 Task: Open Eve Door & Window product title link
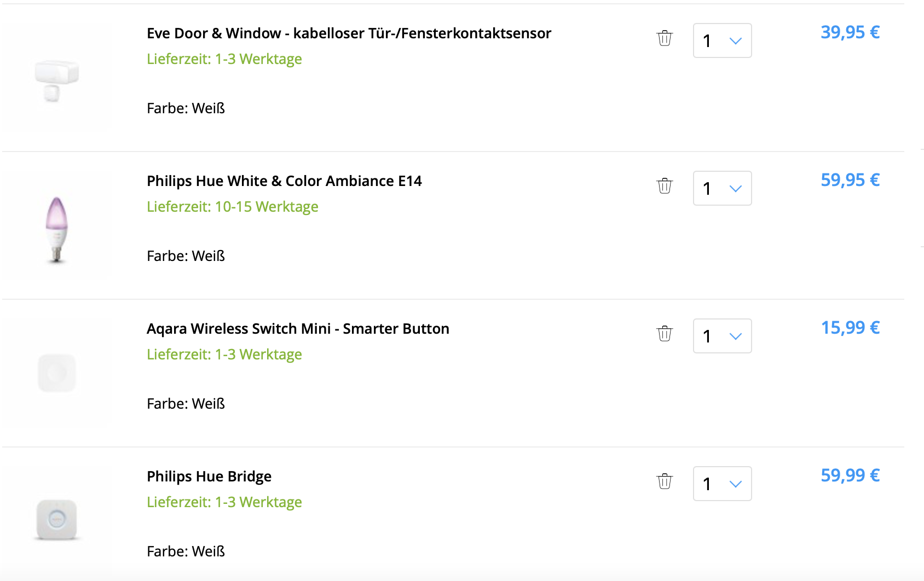coord(349,33)
